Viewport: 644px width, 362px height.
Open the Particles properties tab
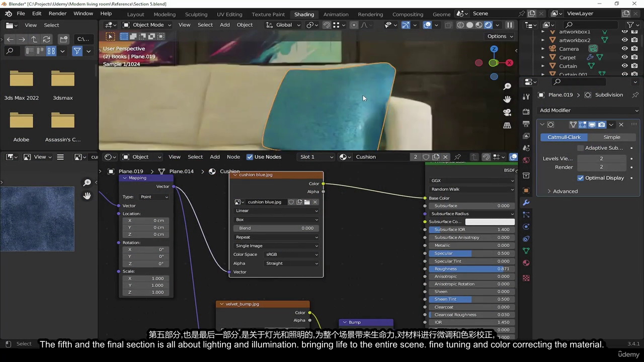tap(526, 215)
